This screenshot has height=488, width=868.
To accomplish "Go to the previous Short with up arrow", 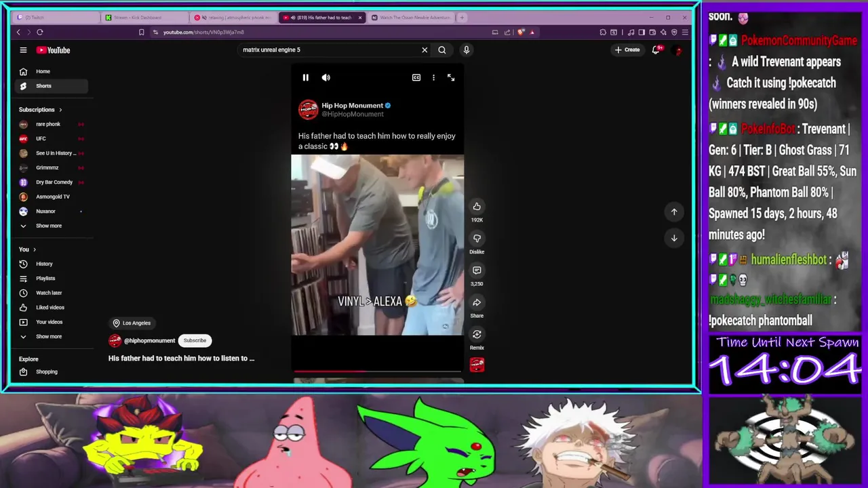I will pyautogui.click(x=674, y=212).
